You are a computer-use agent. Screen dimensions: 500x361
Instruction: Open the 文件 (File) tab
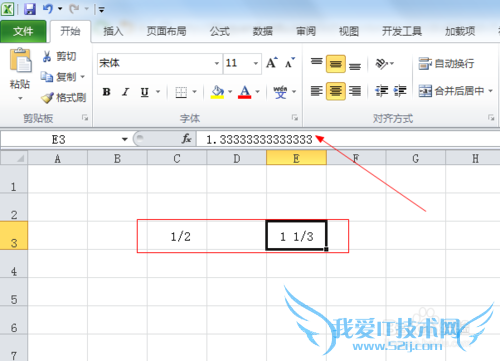click(23, 31)
